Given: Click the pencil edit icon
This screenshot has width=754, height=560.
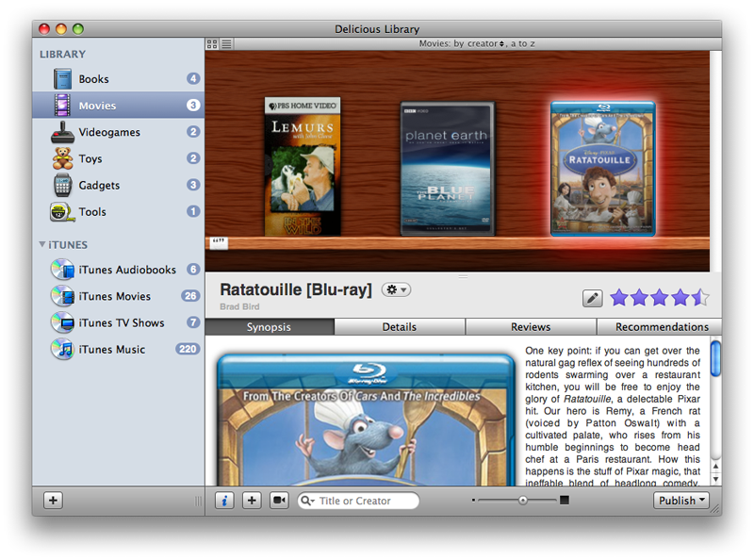Looking at the screenshot, I should pos(593,298).
